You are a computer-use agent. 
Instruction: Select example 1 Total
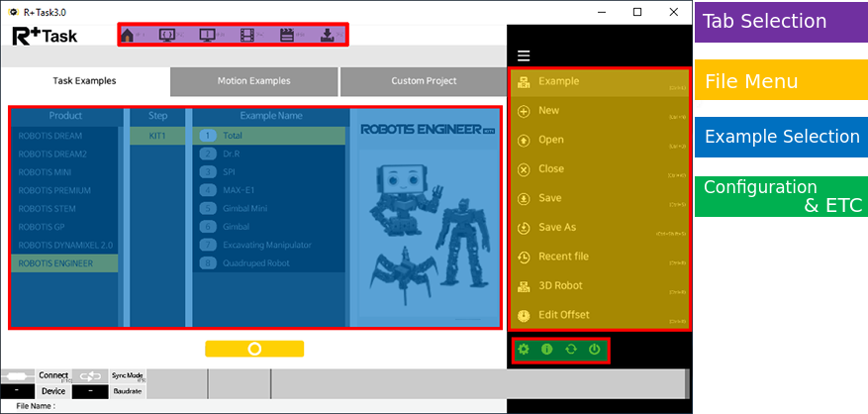click(x=269, y=136)
